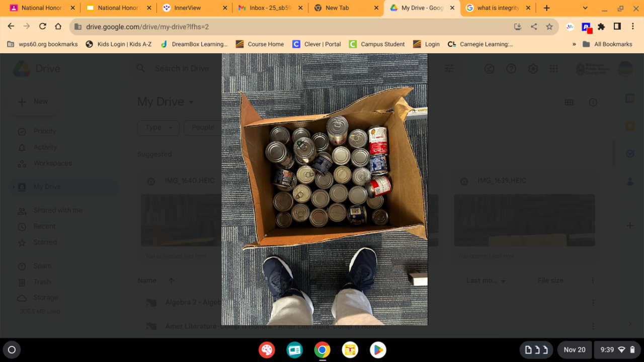This screenshot has height=362, width=644.
Task: Open the Type filter dropdown
Action: click(158, 128)
